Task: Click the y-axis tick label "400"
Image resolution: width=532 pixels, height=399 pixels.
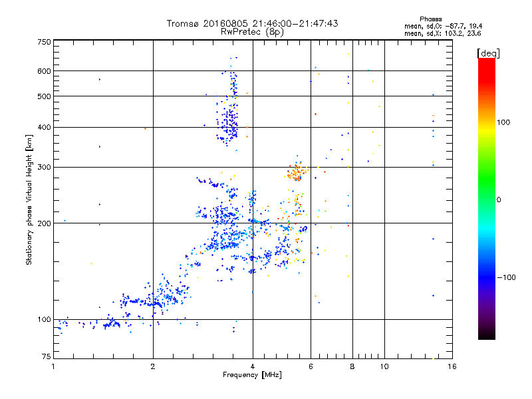Action: [44, 127]
